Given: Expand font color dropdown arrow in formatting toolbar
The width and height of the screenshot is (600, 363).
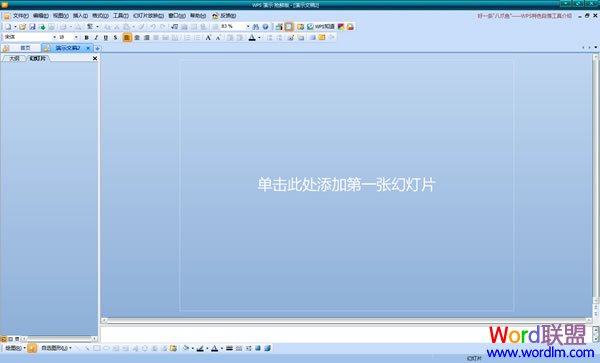Looking at the screenshot, I should [x=259, y=37].
